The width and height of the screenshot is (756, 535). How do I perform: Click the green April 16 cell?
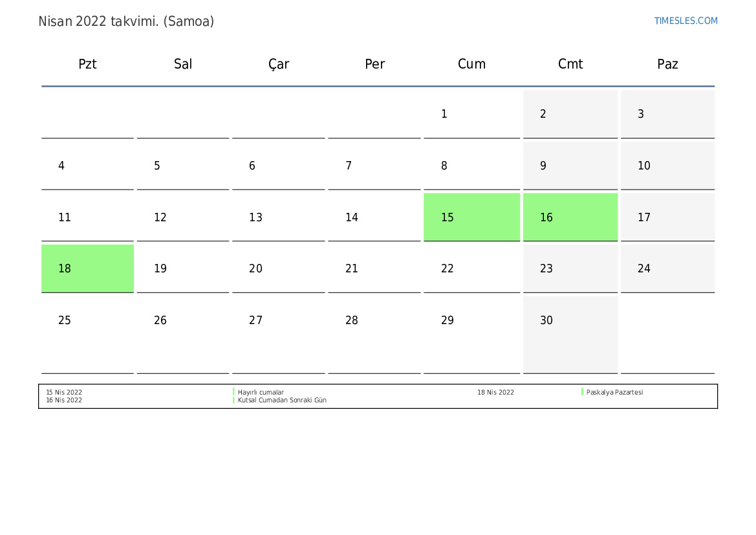pyautogui.click(x=570, y=217)
